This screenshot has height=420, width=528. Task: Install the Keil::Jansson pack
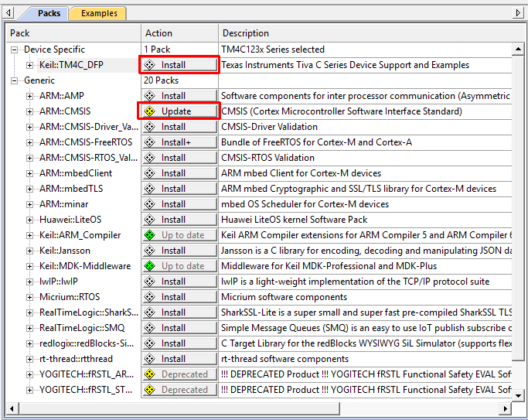point(180,251)
